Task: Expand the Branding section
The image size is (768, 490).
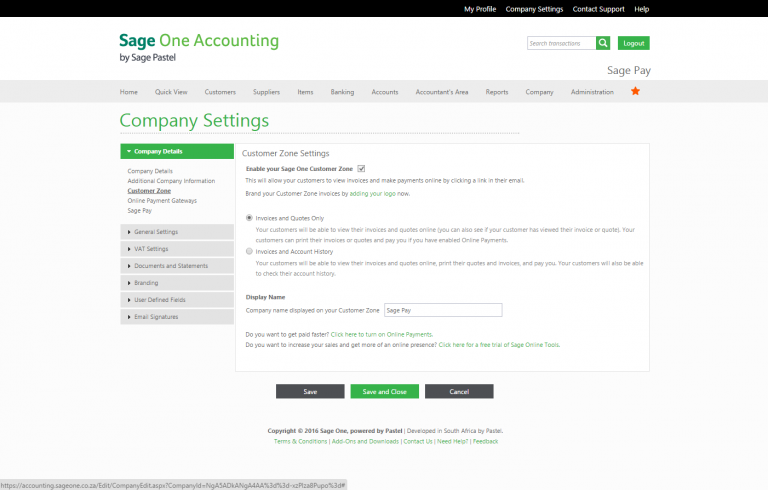Action: [x=177, y=283]
